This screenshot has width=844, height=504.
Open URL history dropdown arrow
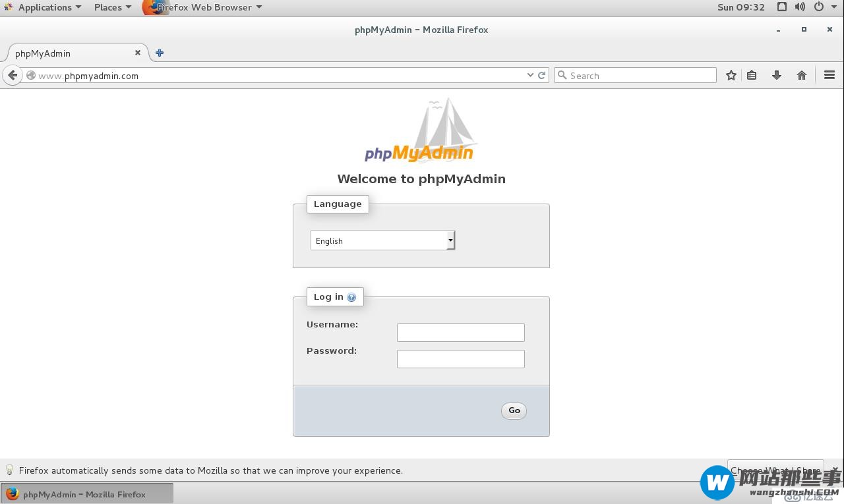pyautogui.click(x=530, y=75)
